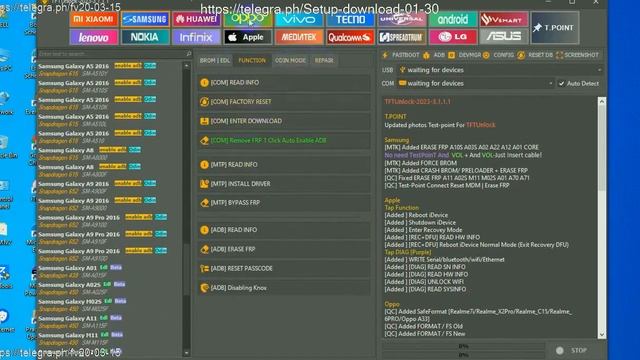Select the Infinix brand logo

(196, 37)
